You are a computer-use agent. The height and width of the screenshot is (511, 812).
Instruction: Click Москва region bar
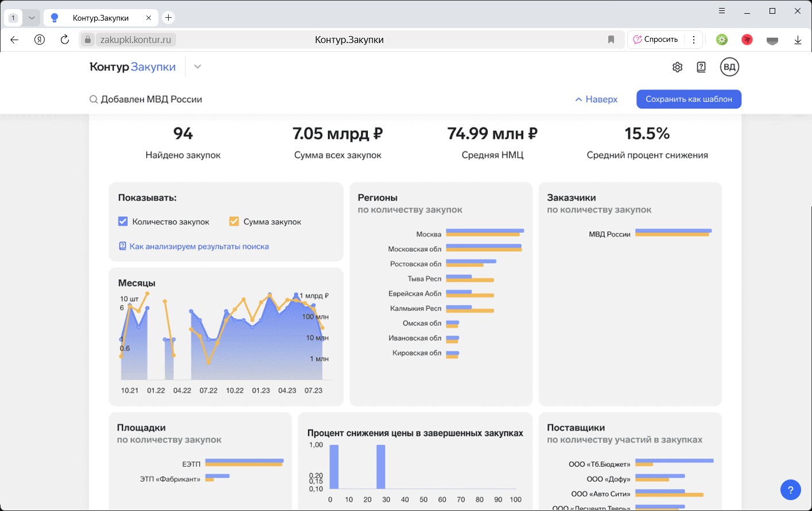485,232
